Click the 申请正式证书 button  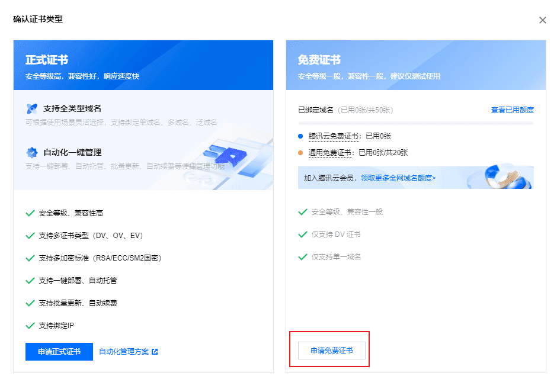tap(59, 352)
